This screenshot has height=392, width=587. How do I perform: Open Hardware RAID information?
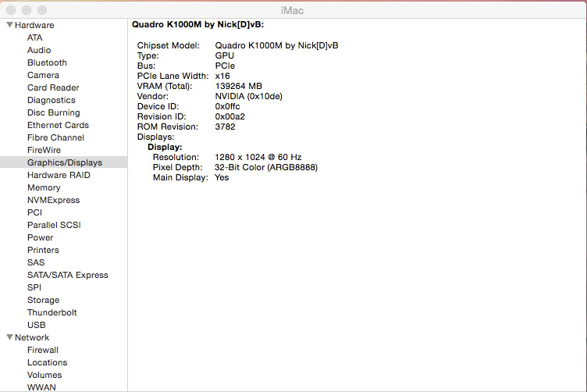(x=59, y=175)
